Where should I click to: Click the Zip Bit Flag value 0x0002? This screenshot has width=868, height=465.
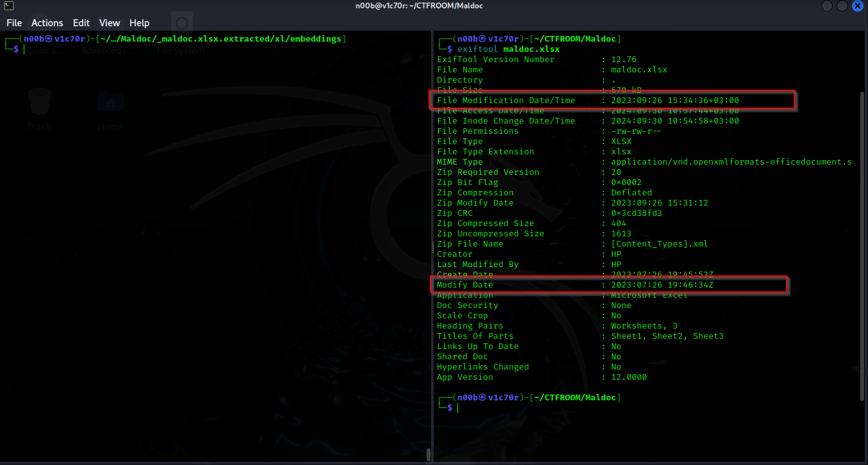[626, 183]
